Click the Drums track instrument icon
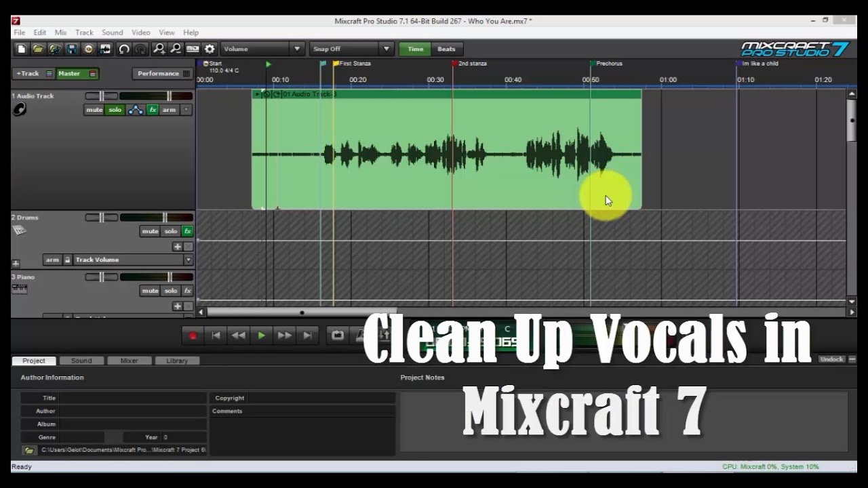Image resolution: width=868 pixels, height=488 pixels. click(19, 230)
